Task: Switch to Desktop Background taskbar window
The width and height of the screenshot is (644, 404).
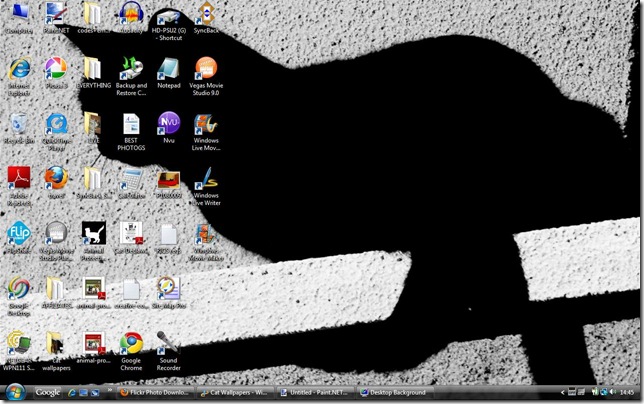Action: 395,393
